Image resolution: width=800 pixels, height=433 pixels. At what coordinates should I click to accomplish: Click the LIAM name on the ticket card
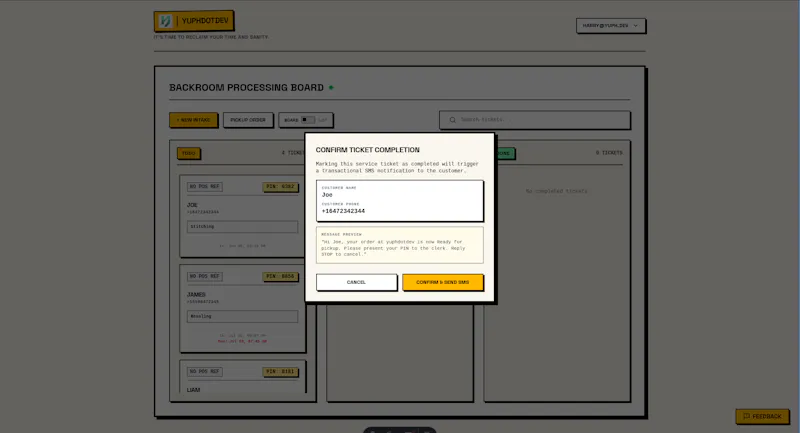193,390
